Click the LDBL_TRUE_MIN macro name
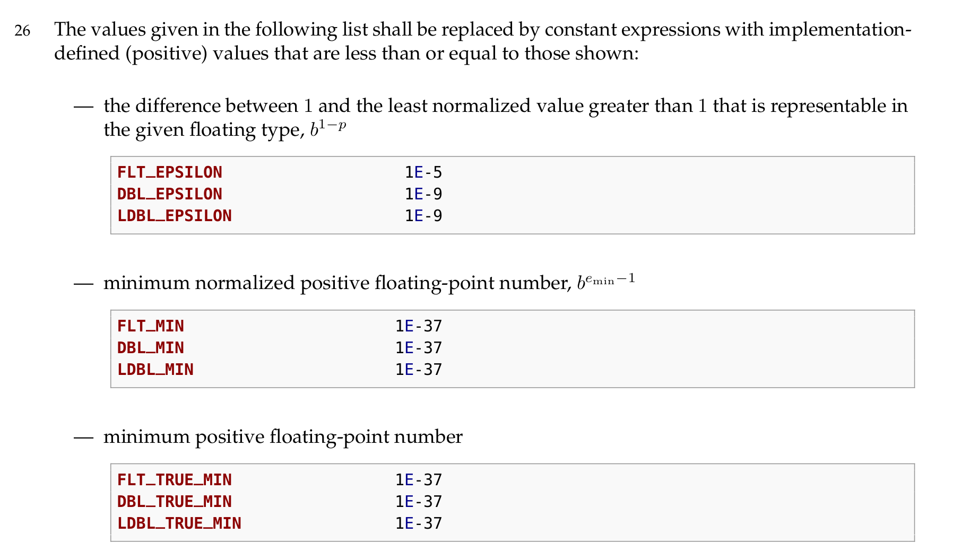The width and height of the screenshot is (961, 560). (179, 523)
